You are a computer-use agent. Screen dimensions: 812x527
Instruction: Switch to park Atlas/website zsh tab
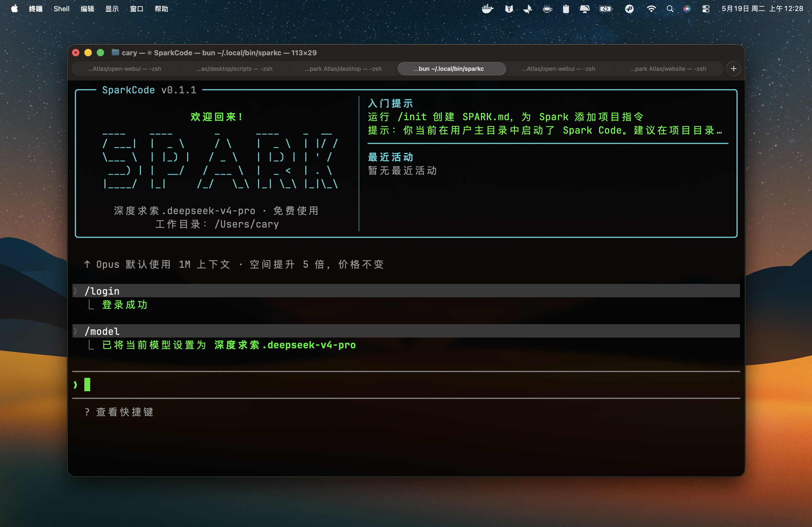[x=668, y=68]
